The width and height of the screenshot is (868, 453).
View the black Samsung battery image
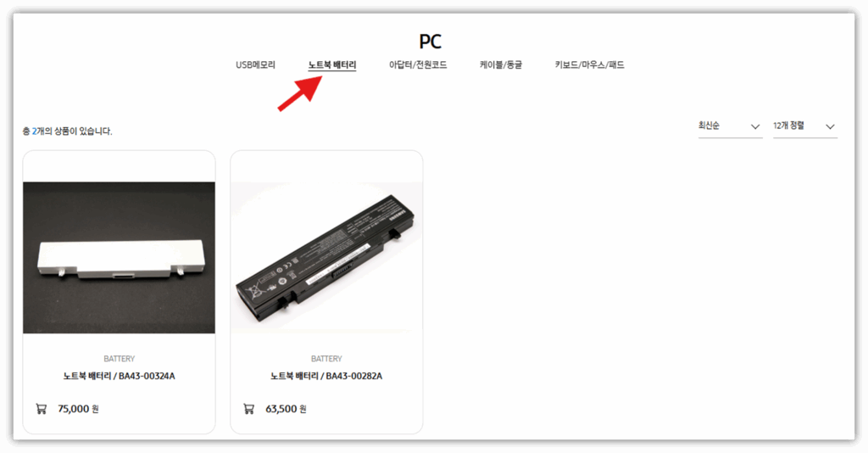[326, 258]
